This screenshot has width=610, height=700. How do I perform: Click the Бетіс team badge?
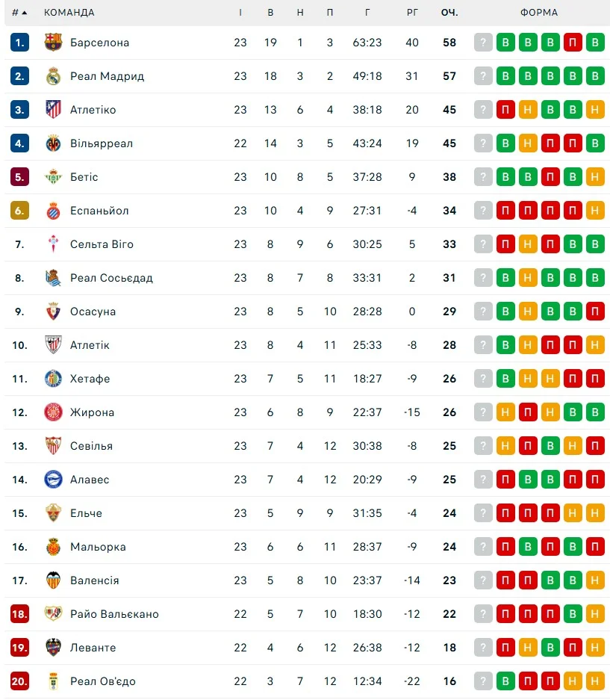coord(53,177)
